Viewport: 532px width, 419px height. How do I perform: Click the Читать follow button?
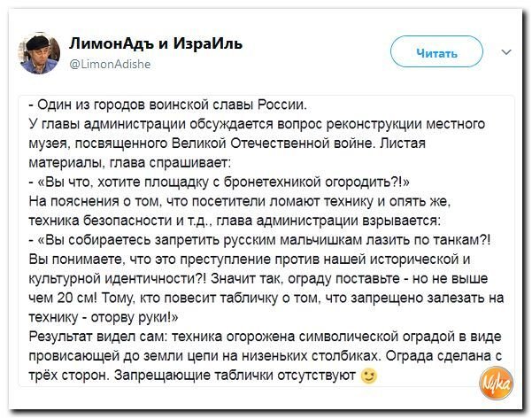pyautogui.click(x=436, y=52)
